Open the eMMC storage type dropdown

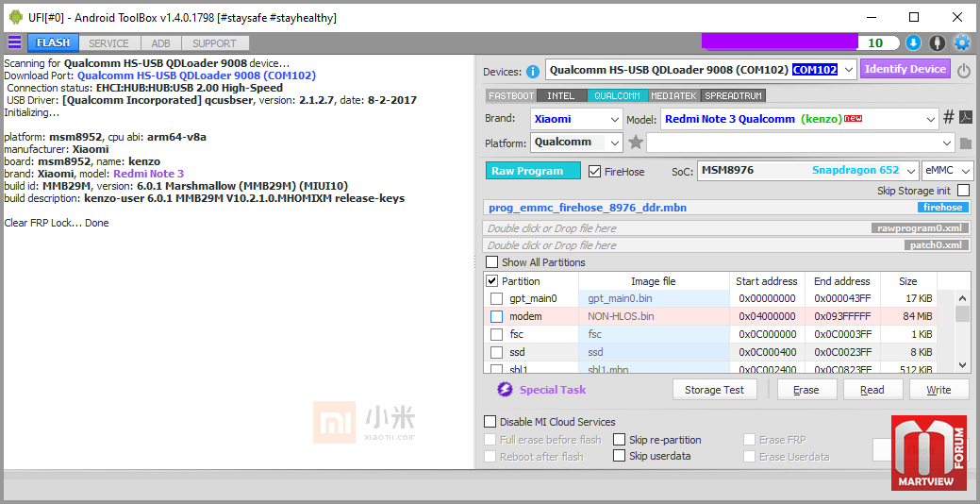(x=948, y=170)
